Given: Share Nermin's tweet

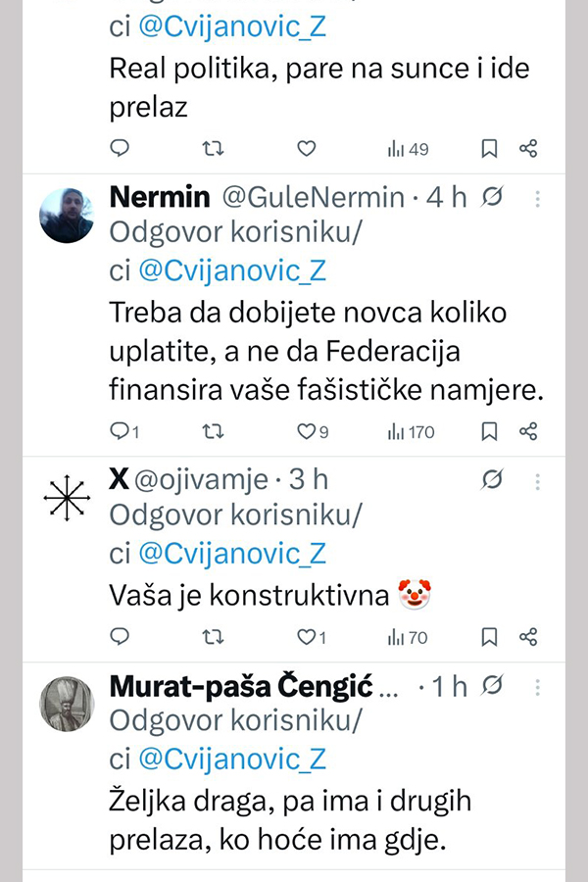Looking at the screenshot, I should [528, 431].
